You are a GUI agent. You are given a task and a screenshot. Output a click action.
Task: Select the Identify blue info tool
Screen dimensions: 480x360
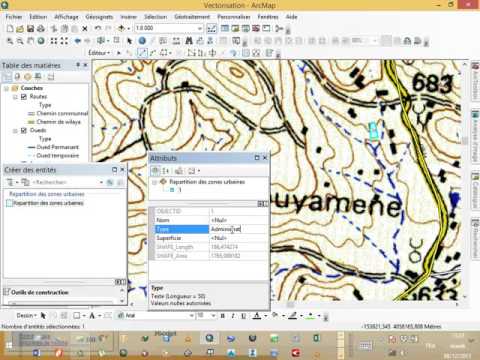(x=142, y=41)
